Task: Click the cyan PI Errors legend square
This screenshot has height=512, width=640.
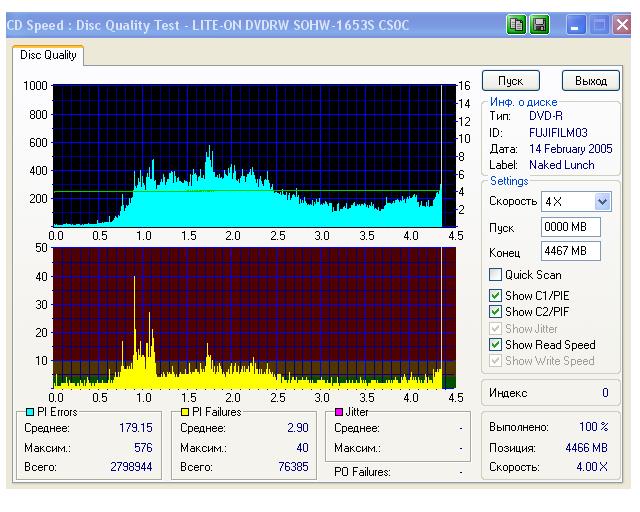Action: pyautogui.click(x=28, y=411)
